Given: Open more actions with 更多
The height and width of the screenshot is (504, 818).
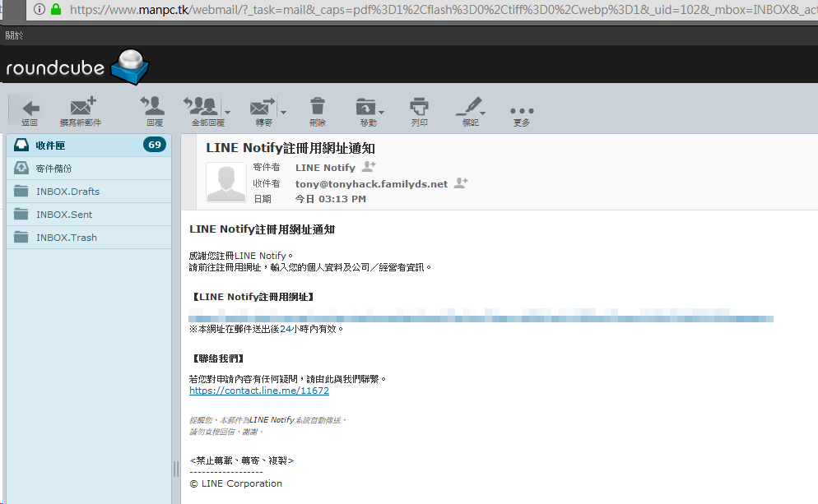Looking at the screenshot, I should (x=522, y=114).
